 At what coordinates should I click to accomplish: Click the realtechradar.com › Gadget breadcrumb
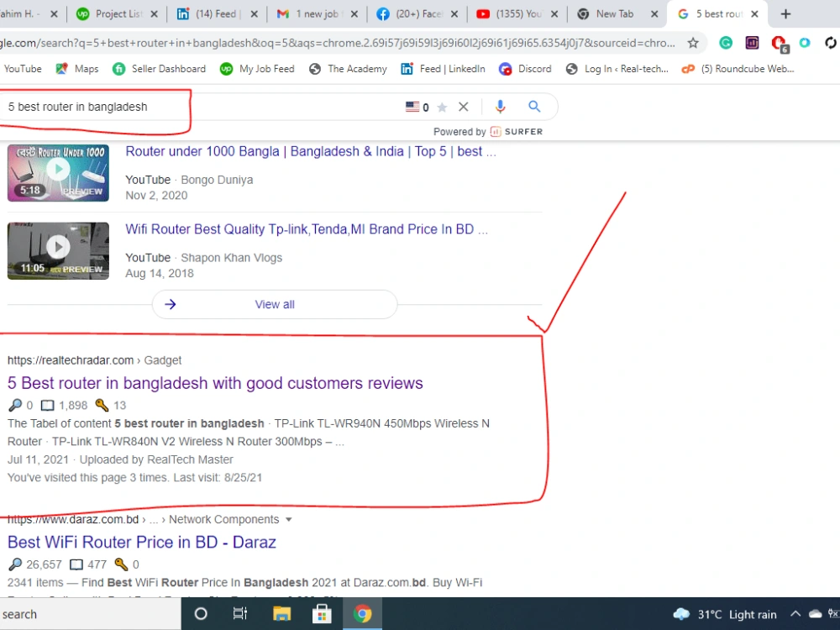(94, 360)
